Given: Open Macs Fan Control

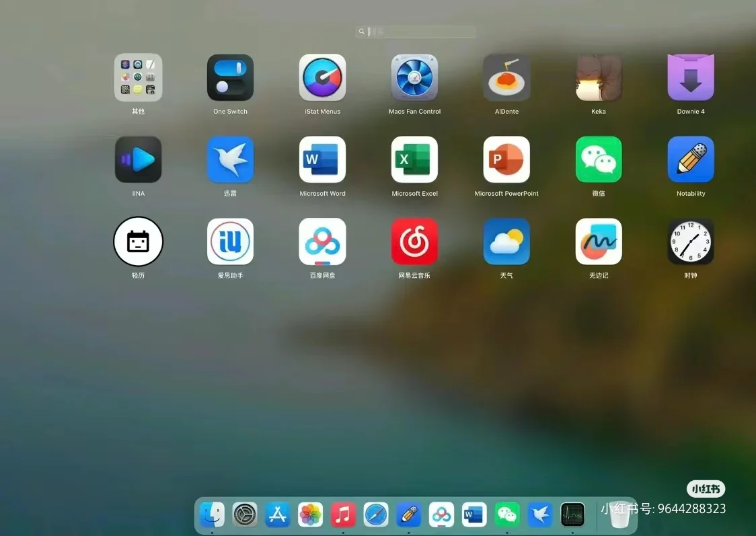Looking at the screenshot, I should click(414, 77).
